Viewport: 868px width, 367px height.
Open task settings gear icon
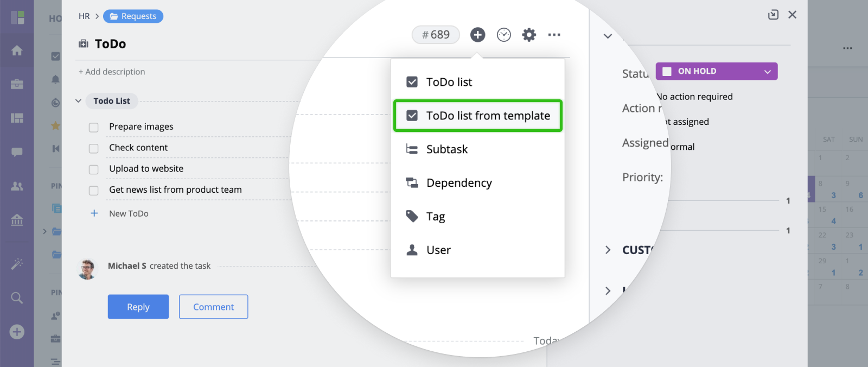pos(529,35)
